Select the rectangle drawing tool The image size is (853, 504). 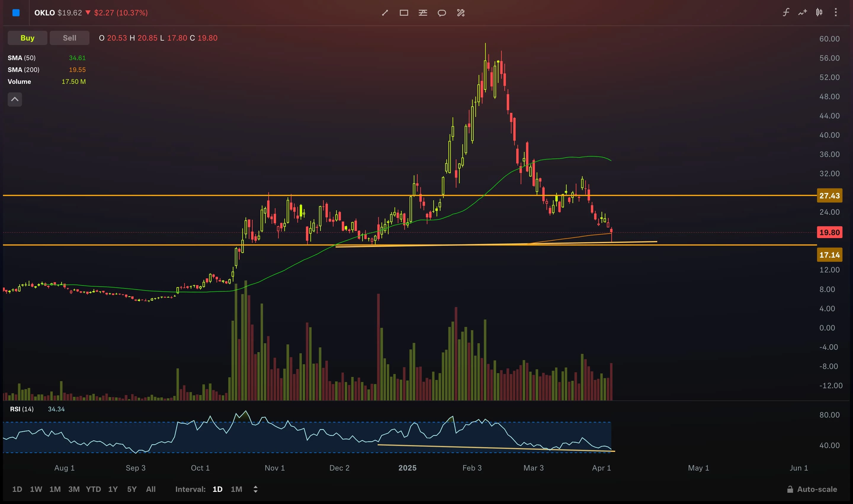(x=404, y=13)
